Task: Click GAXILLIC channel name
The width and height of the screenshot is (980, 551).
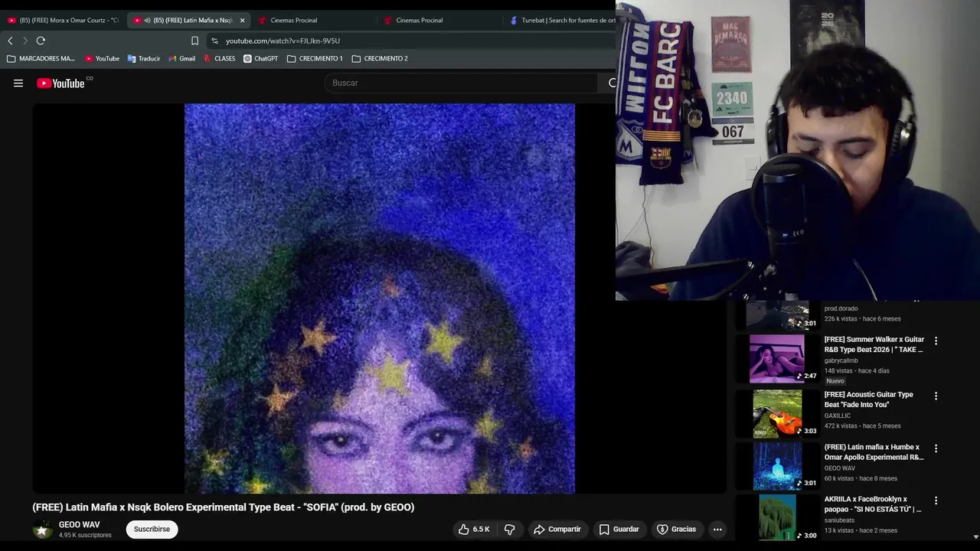Action: coord(838,416)
